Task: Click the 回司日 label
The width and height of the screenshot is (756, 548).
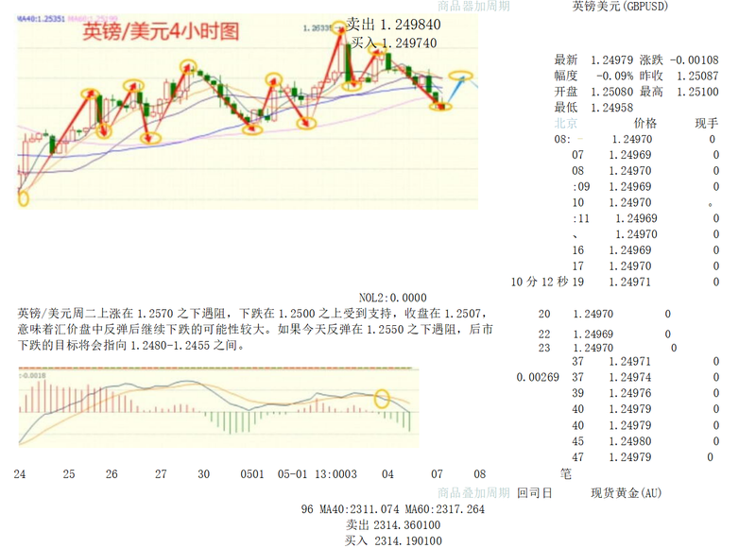Action: point(535,493)
